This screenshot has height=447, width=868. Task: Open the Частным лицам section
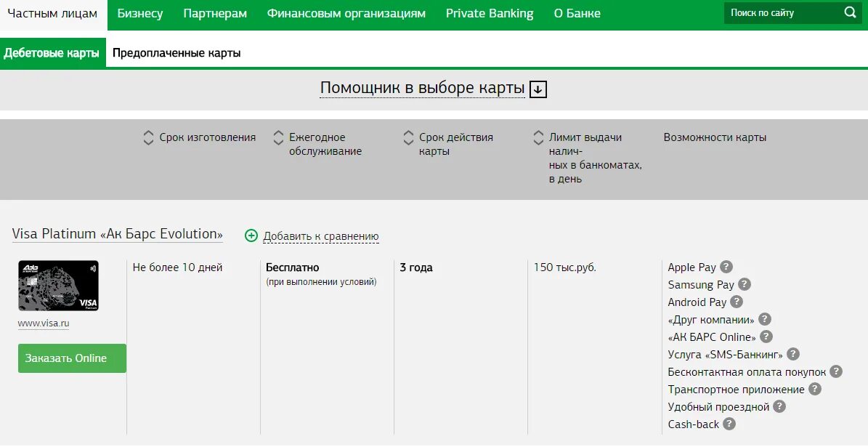52,14
